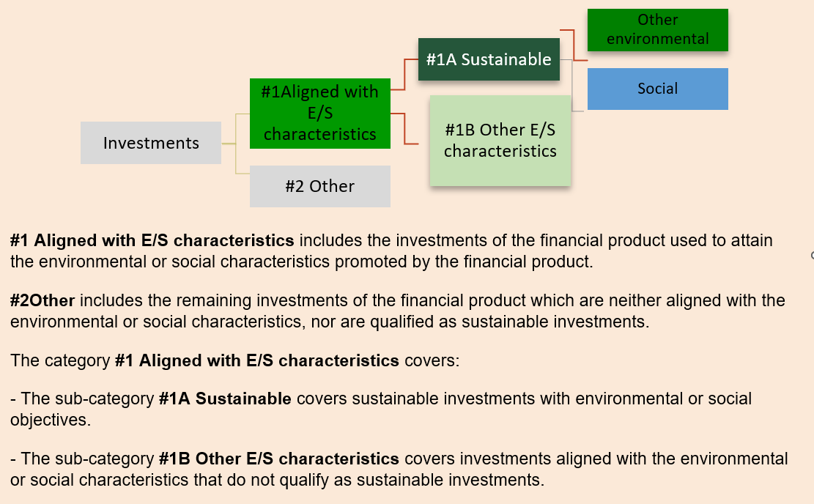Click red bracket connector beside "Other environmental" box
814x504 pixels.
(x=574, y=44)
